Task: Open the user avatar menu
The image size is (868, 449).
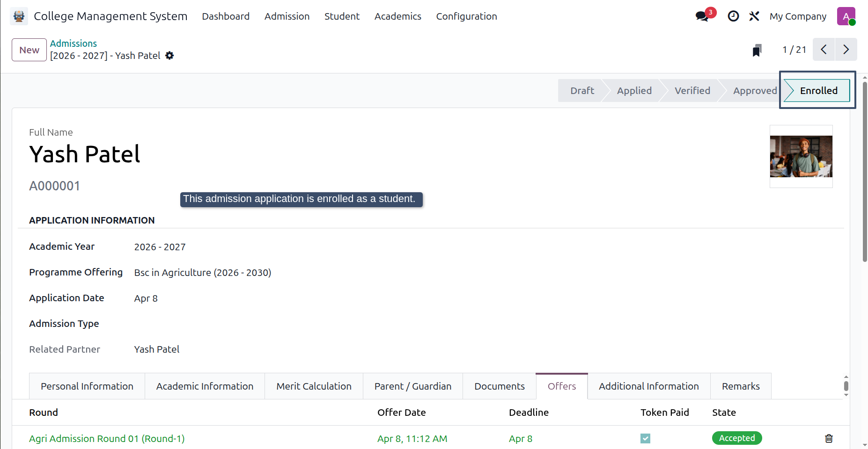Action: point(846,16)
